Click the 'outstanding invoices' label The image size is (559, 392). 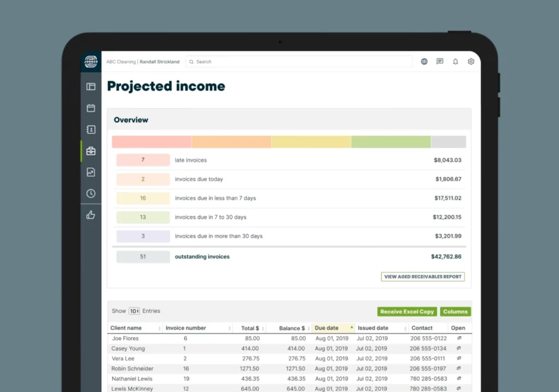click(202, 257)
